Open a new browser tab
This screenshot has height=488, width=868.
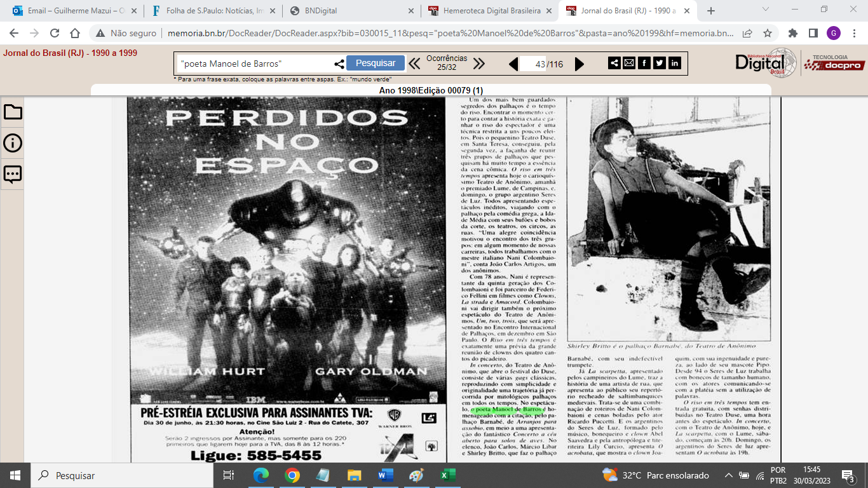tap(710, 11)
